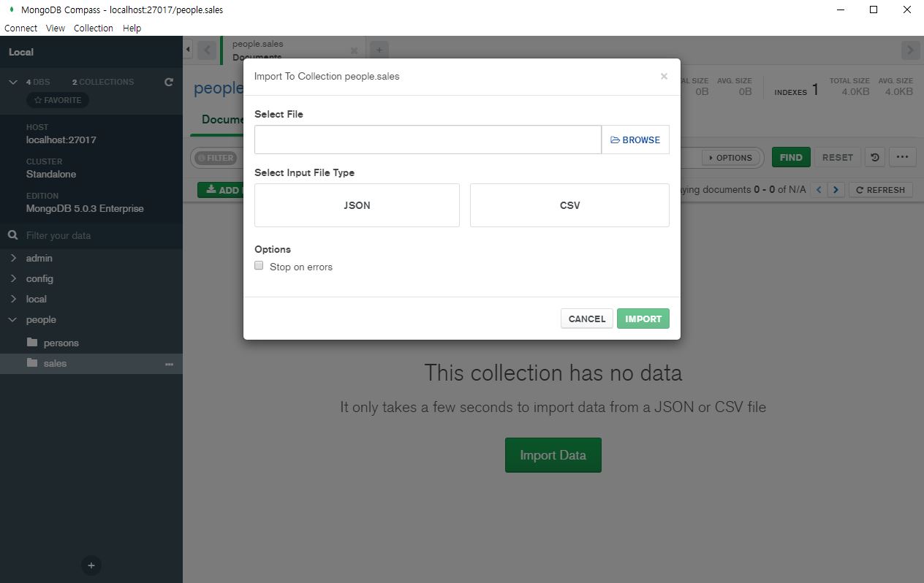Choose JSON as input file type
924x583 pixels.
pos(357,205)
